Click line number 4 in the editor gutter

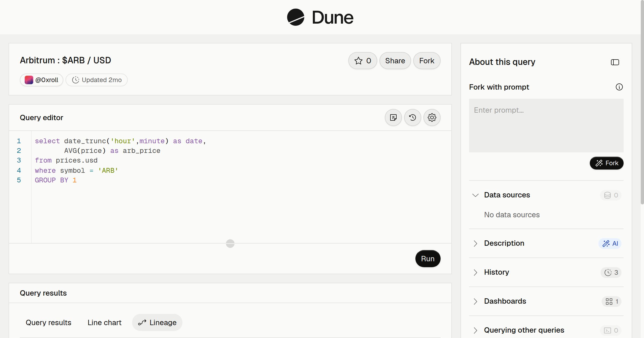click(x=19, y=170)
